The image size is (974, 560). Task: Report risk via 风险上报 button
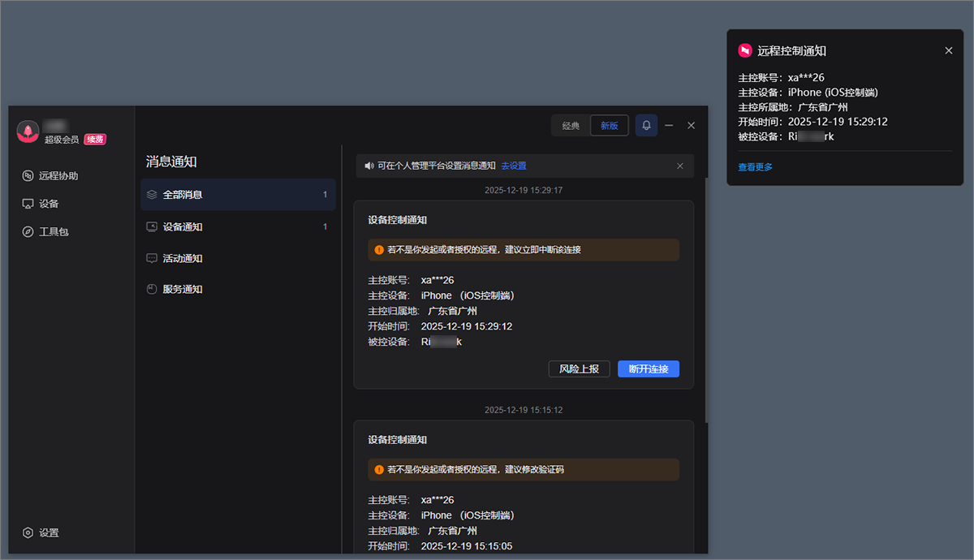pos(579,368)
